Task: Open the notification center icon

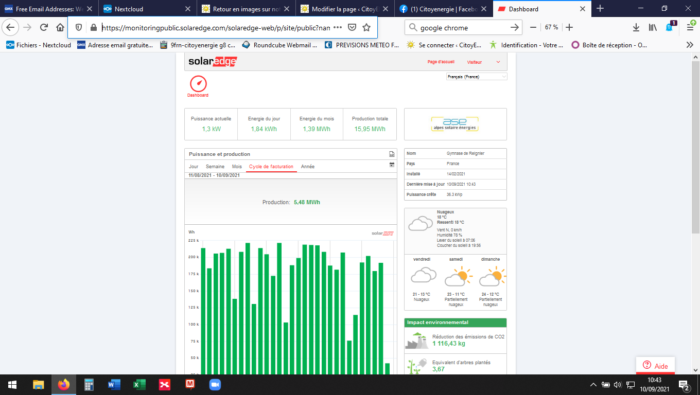Action: click(x=684, y=385)
